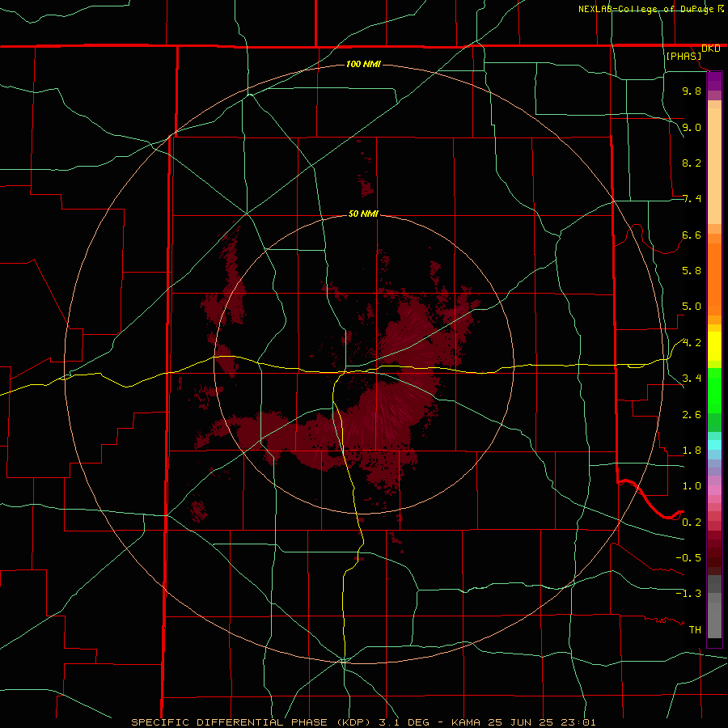The image size is (728, 728).
Task: Pick the purple segment atop the color bar
Action: [x=714, y=81]
